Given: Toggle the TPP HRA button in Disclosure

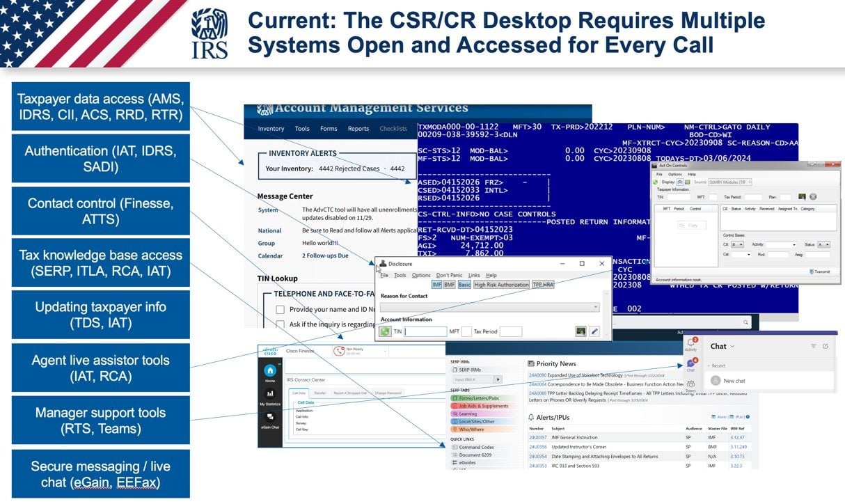Looking at the screenshot, I should (544, 285).
